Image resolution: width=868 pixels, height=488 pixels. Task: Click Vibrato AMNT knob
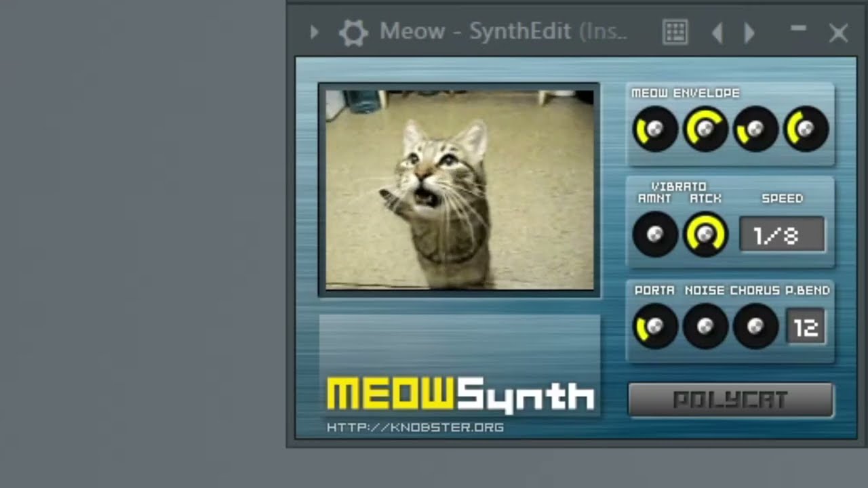(655, 235)
